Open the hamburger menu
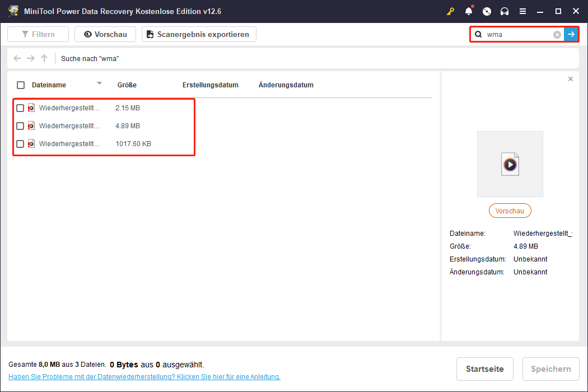 point(522,11)
